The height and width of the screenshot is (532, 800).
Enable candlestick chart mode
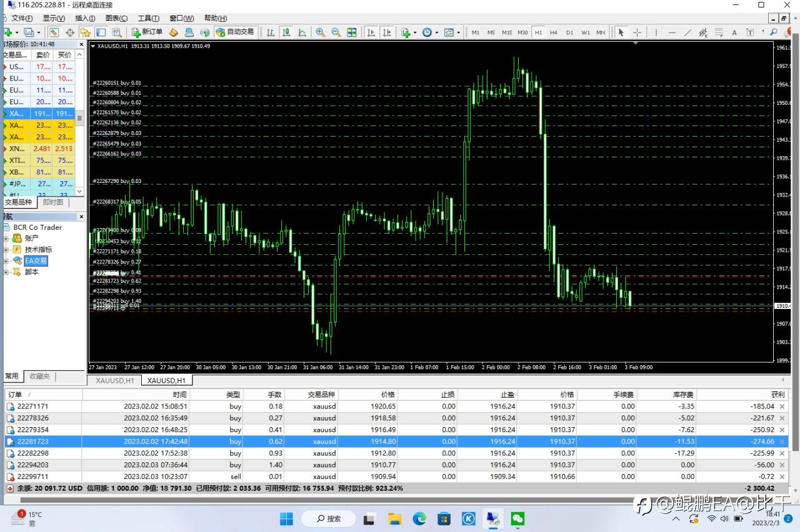coord(286,32)
